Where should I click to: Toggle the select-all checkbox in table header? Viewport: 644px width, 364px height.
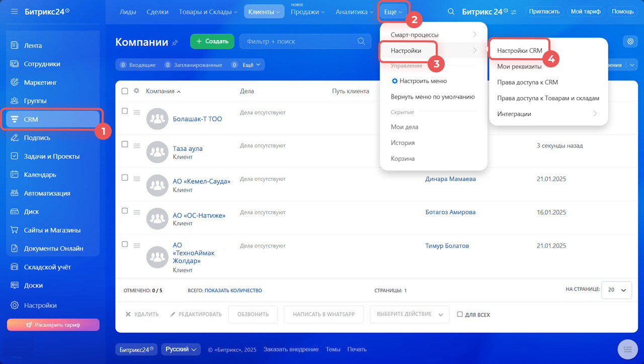pos(125,91)
